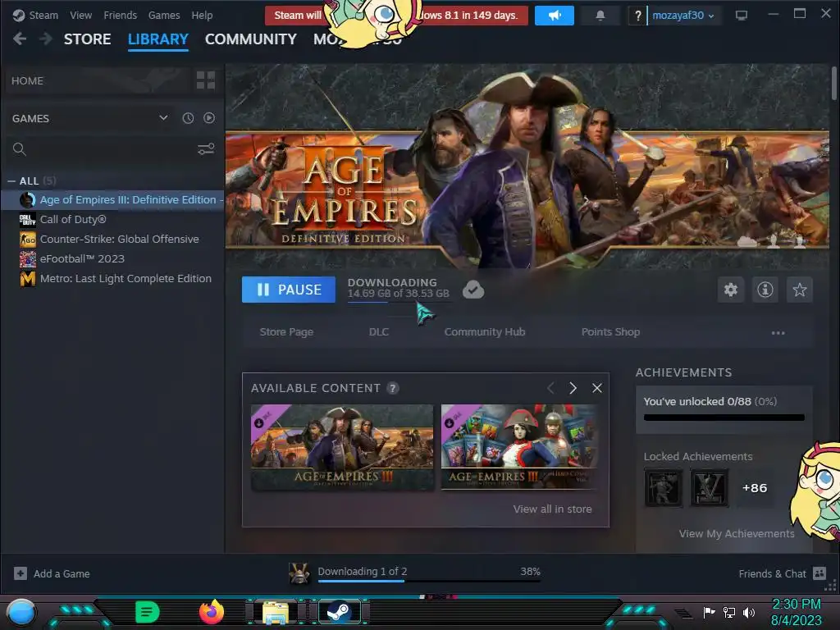Switch to the LIBRARY tab

point(158,39)
